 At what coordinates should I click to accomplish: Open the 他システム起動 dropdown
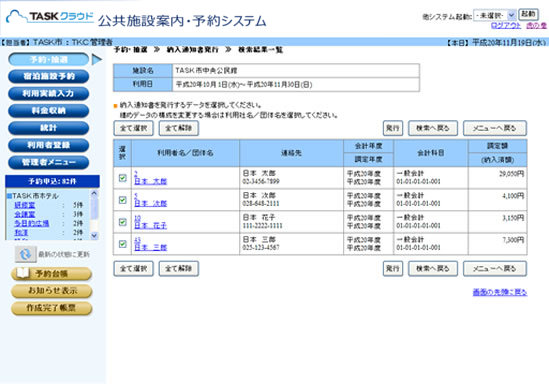pos(494,15)
